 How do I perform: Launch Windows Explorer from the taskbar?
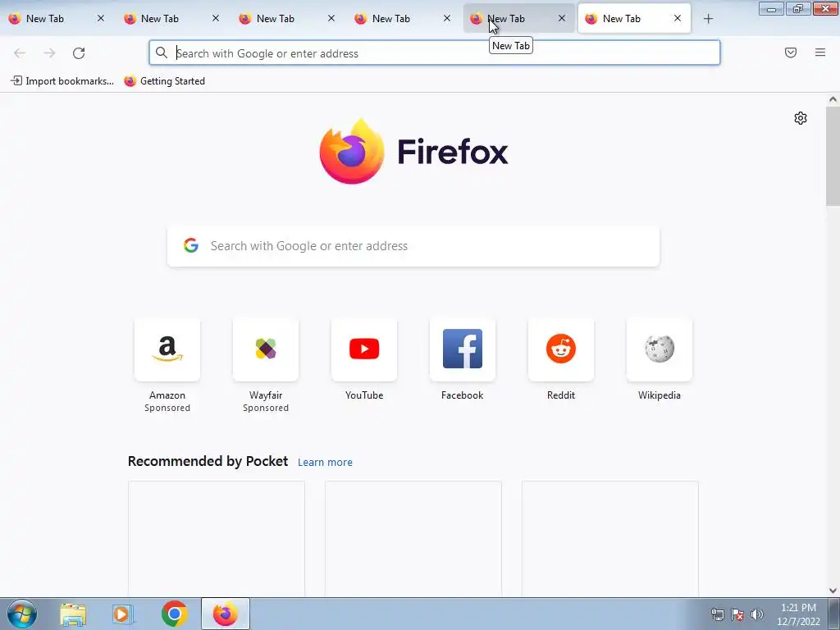[x=73, y=614]
